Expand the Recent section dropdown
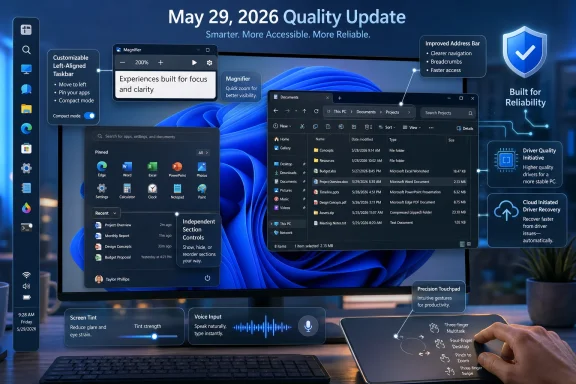This screenshot has height=384, width=576. [106, 213]
